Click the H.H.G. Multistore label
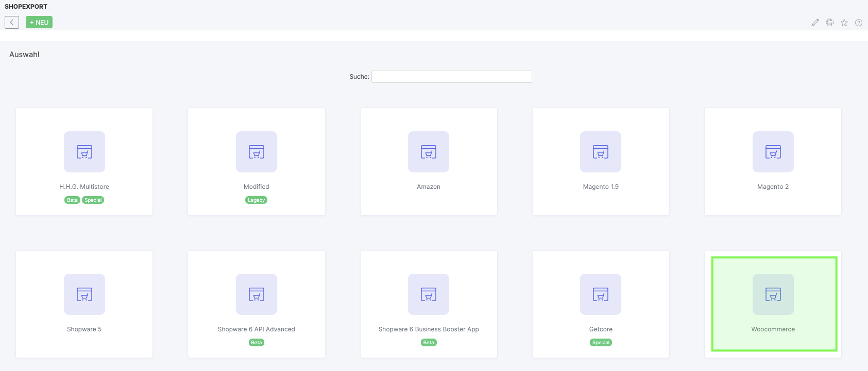Image resolution: width=868 pixels, height=371 pixels. point(84,187)
